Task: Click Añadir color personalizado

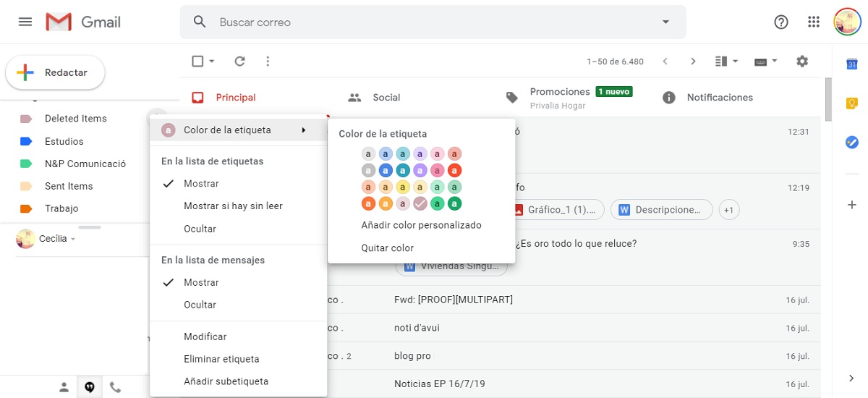Action: (x=422, y=225)
